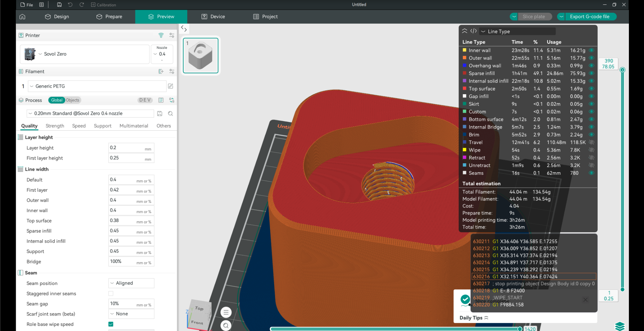The height and width of the screenshot is (331, 644).
Task: Open the Calibration menu
Action: 103,5
